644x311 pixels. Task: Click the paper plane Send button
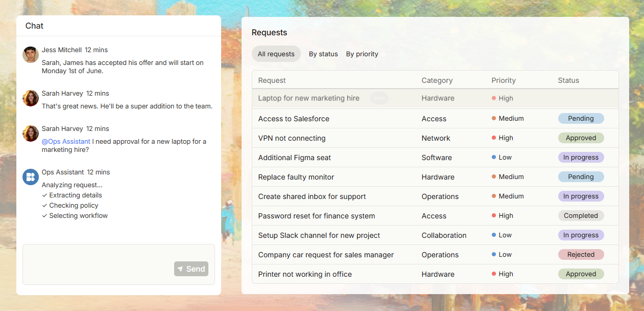tap(191, 269)
